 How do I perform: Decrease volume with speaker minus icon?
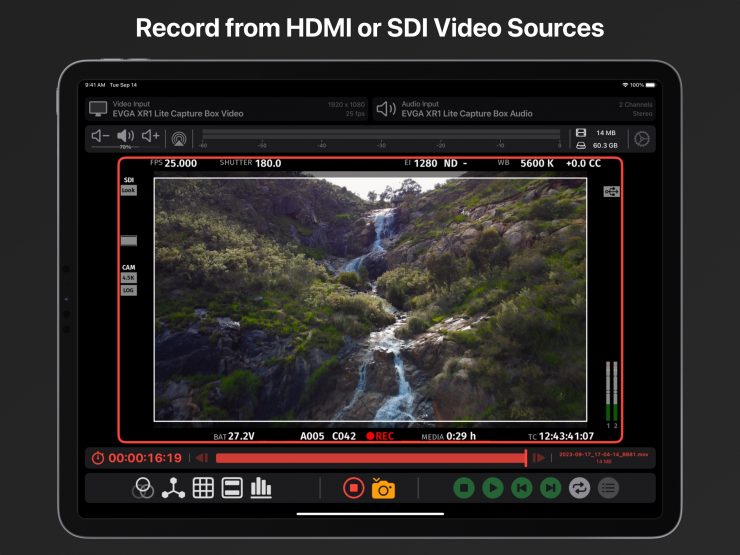(x=100, y=136)
